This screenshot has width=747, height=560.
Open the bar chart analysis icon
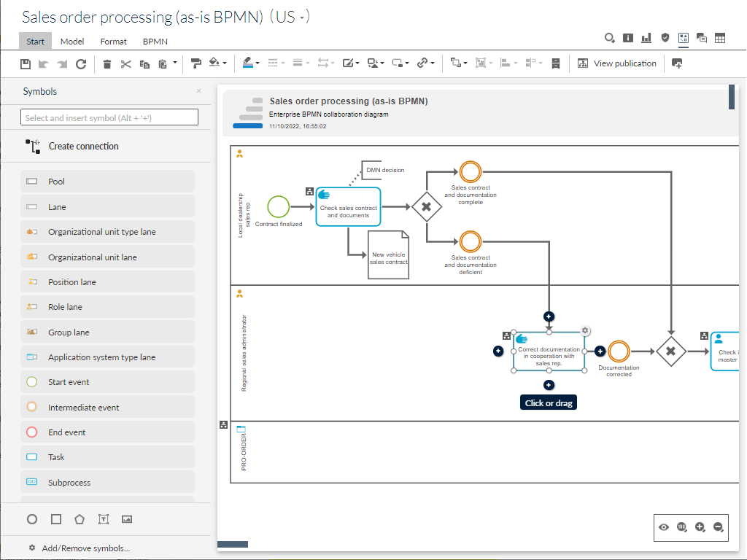click(646, 39)
